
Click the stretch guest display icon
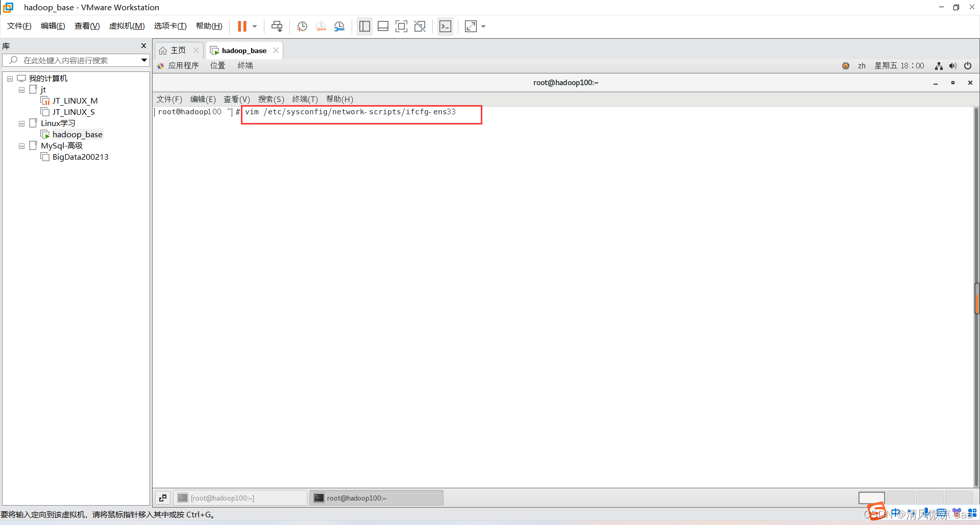pyautogui.click(x=471, y=26)
